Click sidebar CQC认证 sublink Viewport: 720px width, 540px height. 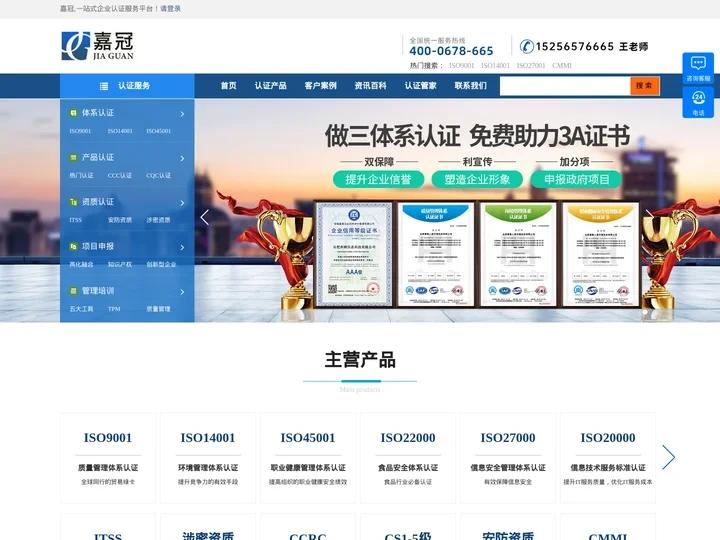[x=158, y=176]
